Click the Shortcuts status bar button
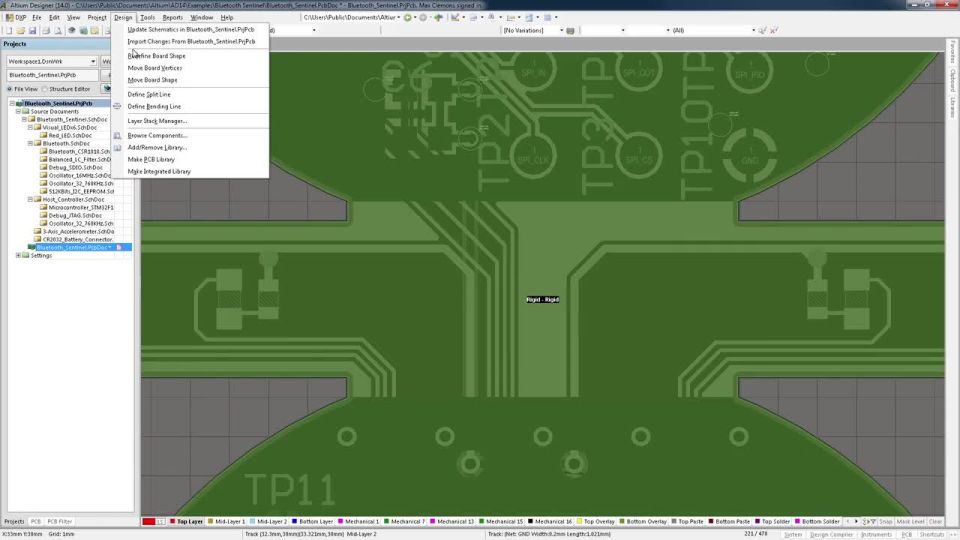The width and height of the screenshot is (960, 540). click(932, 534)
